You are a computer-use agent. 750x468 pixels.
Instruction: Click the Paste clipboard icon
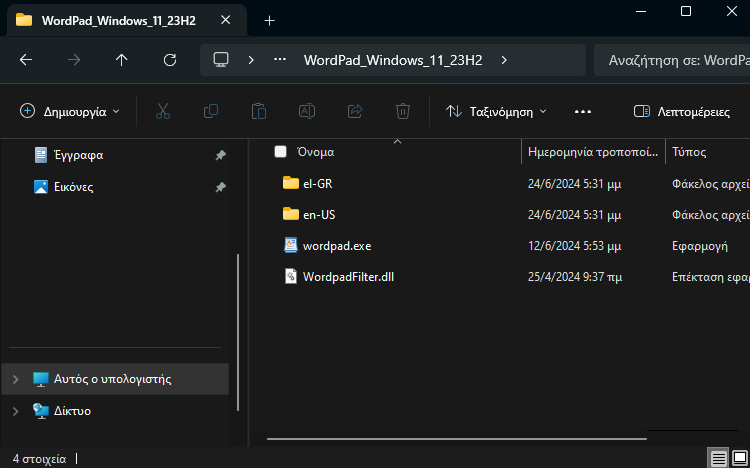point(259,111)
